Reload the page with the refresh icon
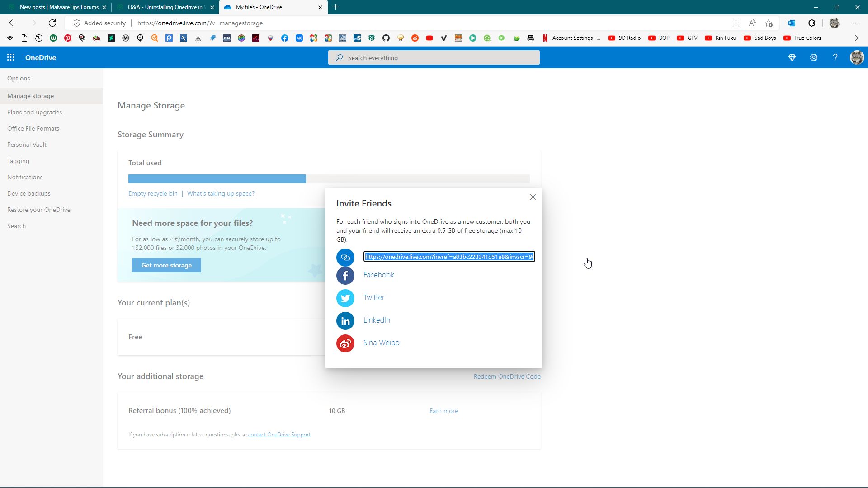This screenshot has height=488, width=868. [52, 23]
